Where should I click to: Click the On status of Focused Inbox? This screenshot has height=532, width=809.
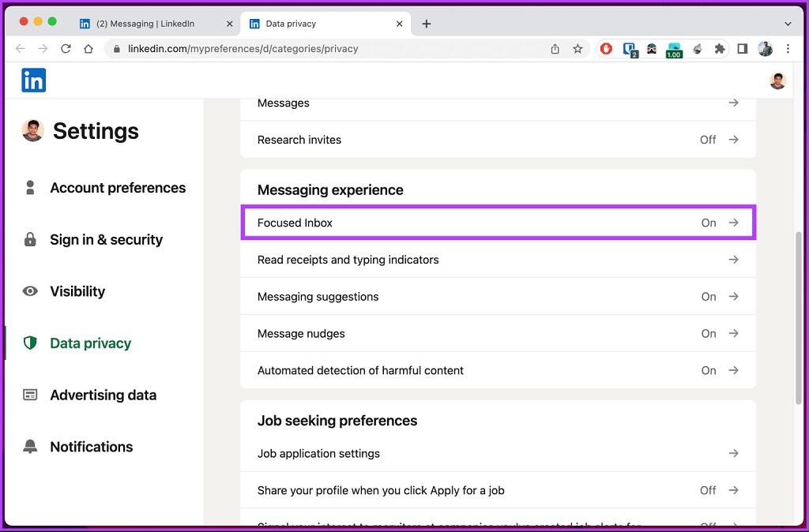pyautogui.click(x=709, y=223)
